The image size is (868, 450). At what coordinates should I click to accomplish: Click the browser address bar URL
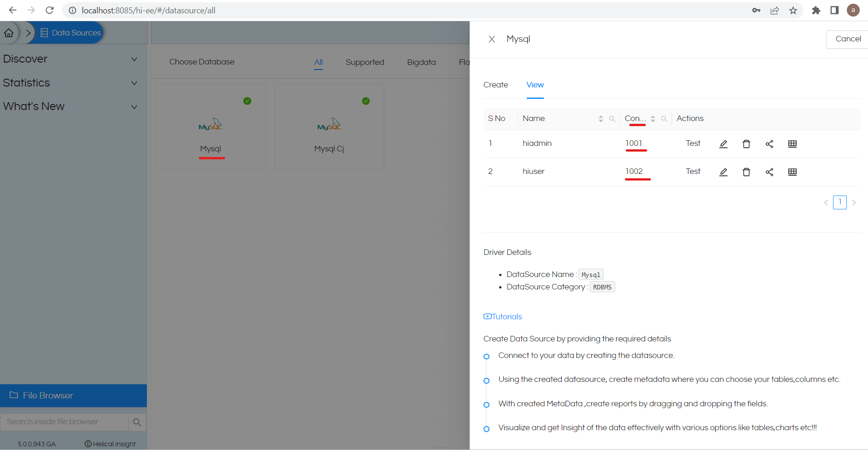click(x=148, y=10)
